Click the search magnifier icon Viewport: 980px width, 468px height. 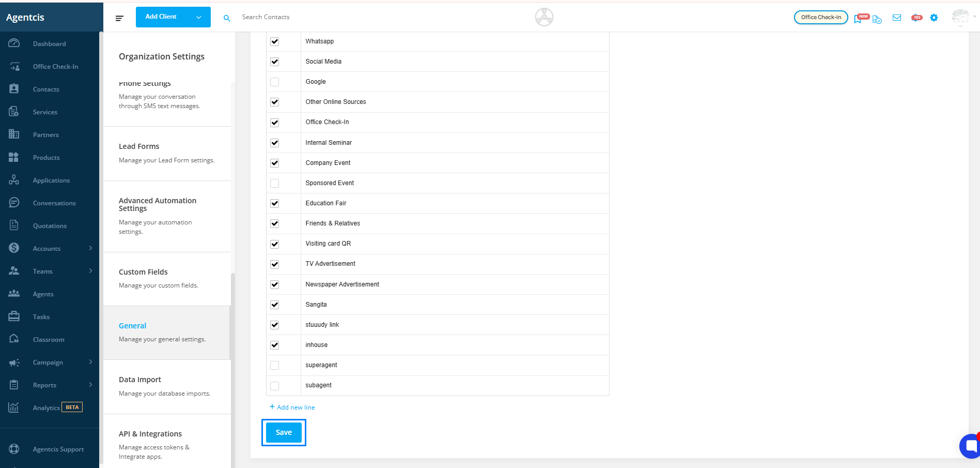[x=227, y=18]
